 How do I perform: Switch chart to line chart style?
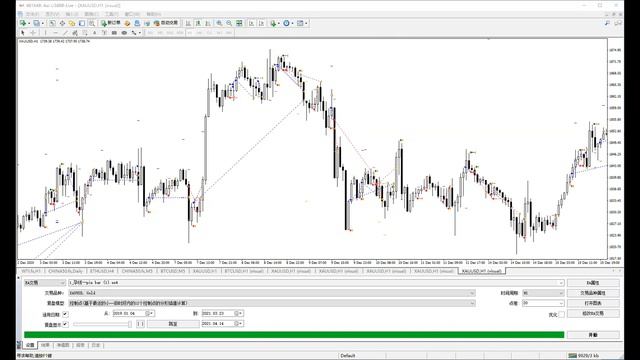pos(208,23)
